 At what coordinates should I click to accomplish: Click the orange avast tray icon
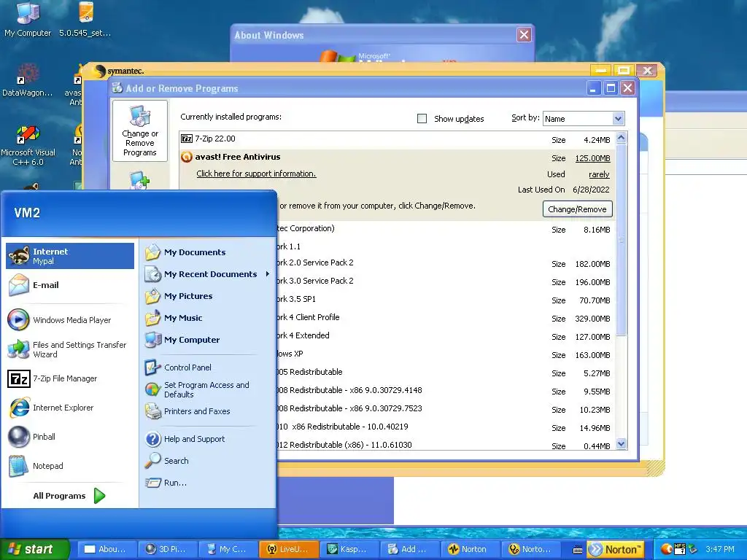point(667,549)
